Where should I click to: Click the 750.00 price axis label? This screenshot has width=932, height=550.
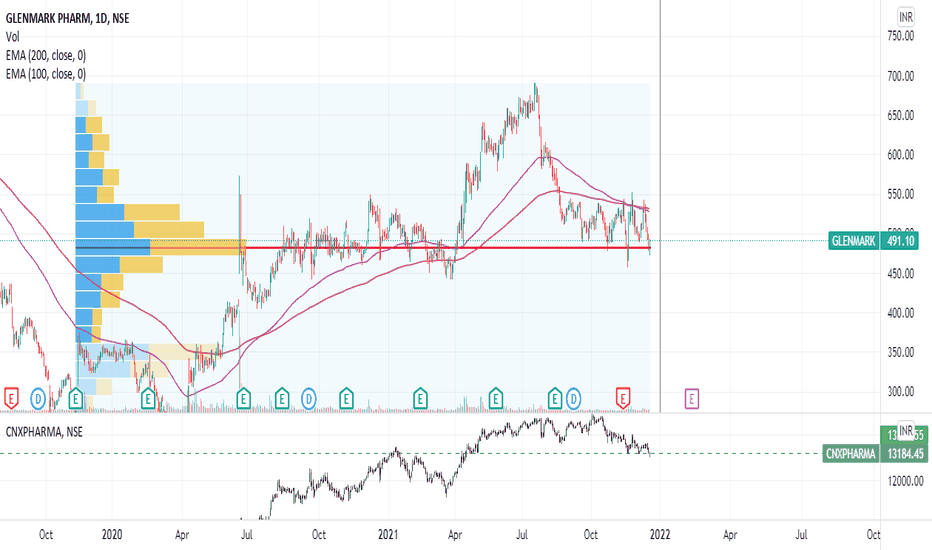coord(900,36)
